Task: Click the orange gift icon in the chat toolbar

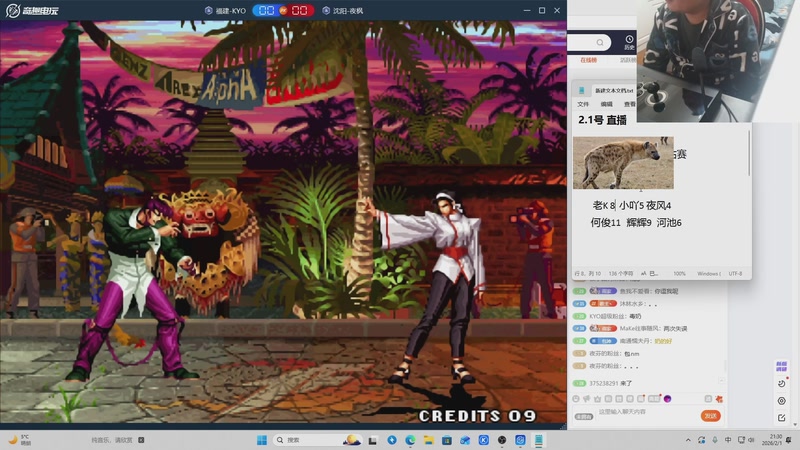Action: [x=719, y=399]
